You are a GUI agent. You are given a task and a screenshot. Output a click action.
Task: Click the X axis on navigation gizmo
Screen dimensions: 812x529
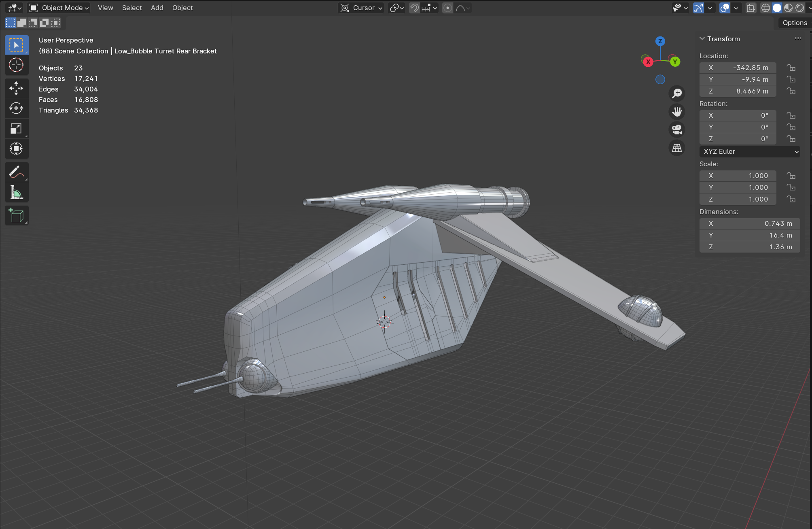pyautogui.click(x=648, y=62)
